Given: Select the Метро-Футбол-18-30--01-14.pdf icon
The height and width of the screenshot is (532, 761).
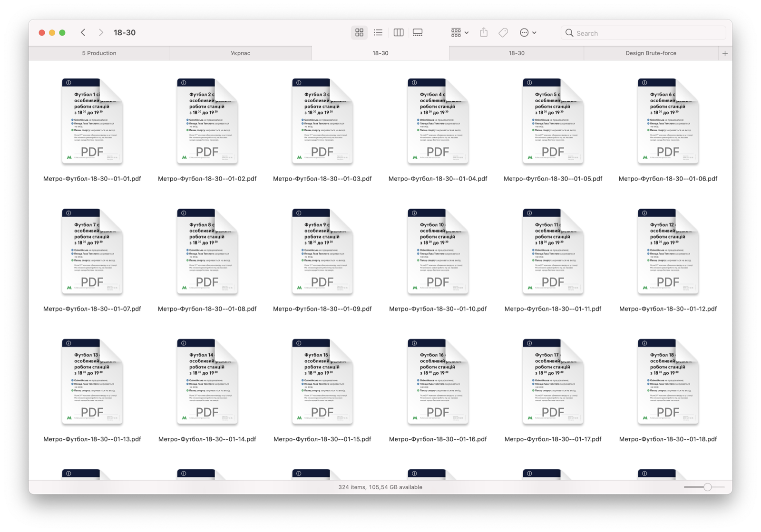Looking at the screenshot, I should [x=207, y=382].
